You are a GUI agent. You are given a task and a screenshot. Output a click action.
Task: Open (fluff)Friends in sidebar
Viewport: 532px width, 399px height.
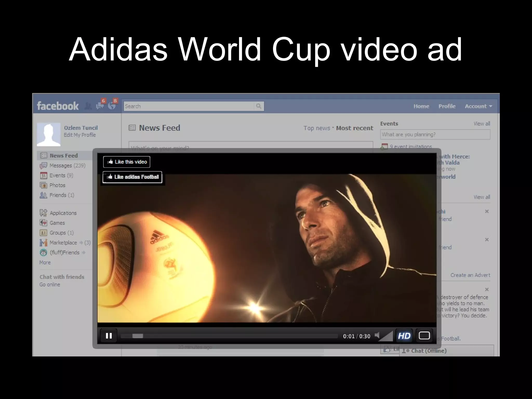64,252
